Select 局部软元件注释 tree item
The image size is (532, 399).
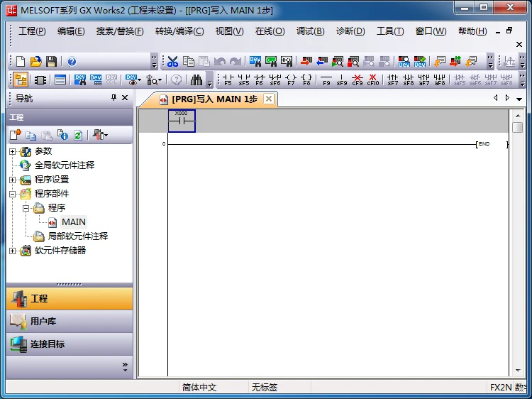[78, 236]
